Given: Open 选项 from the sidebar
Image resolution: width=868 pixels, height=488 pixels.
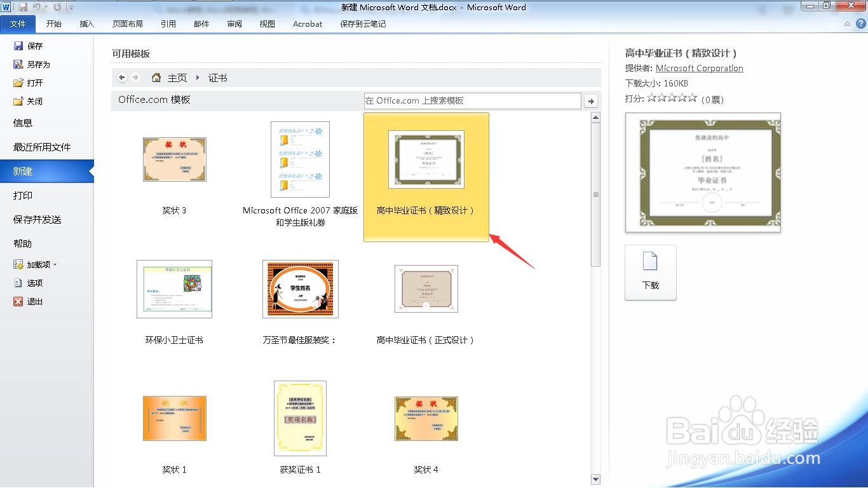Looking at the screenshot, I should [28, 283].
